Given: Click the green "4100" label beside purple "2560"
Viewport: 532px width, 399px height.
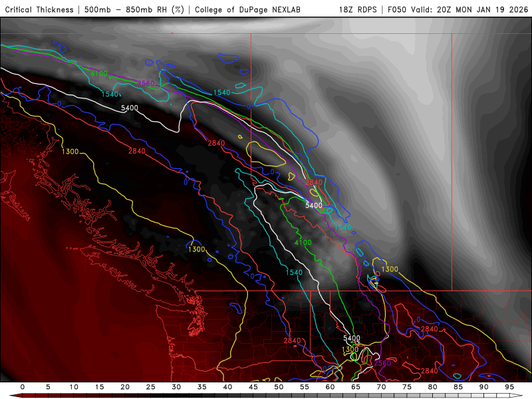Looking at the screenshot, I should [x=99, y=73].
